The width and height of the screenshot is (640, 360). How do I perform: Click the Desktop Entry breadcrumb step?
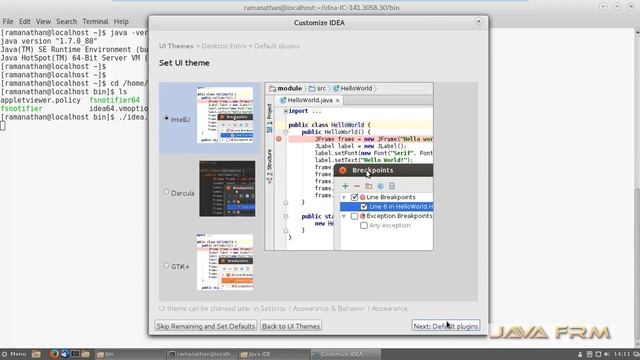[x=224, y=46]
